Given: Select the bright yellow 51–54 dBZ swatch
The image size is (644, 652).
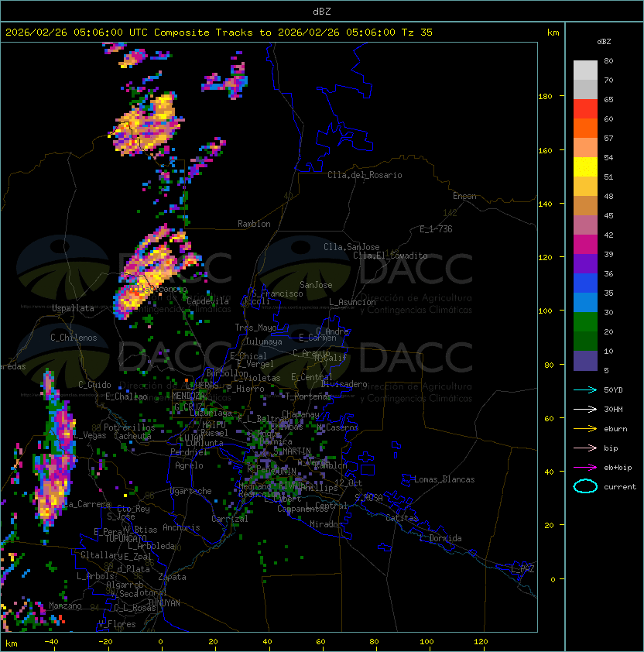Looking at the screenshot, I should [585, 167].
